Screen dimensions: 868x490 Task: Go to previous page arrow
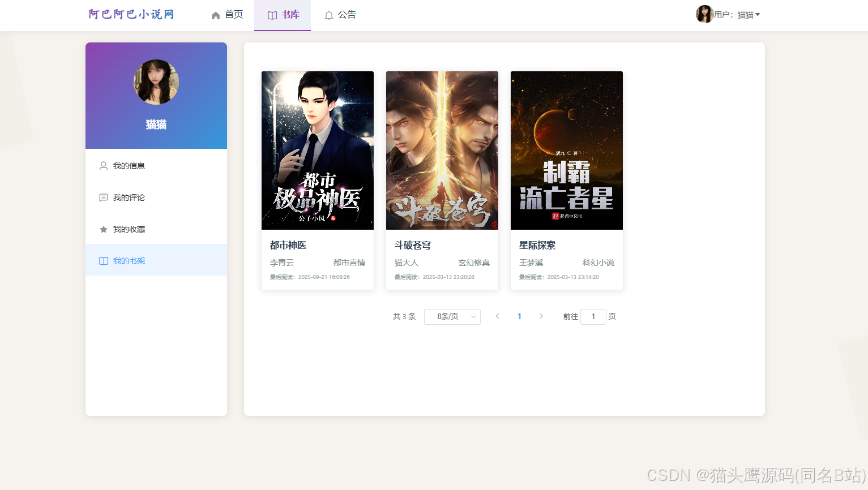point(498,316)
